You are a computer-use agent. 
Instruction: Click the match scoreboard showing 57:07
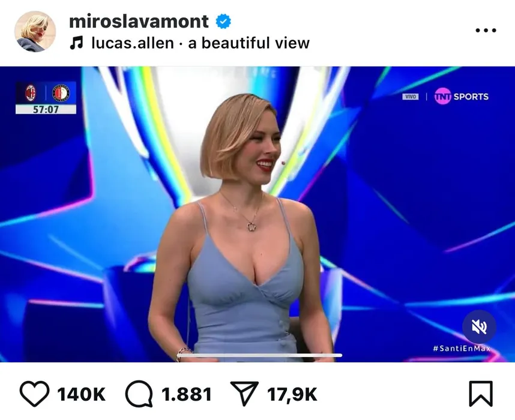[x=46, y=98]
